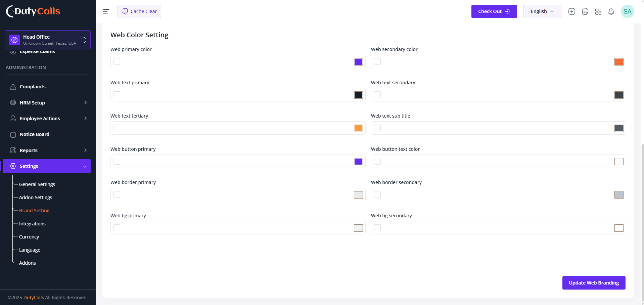Click the Check Out button

click(494, 11)
